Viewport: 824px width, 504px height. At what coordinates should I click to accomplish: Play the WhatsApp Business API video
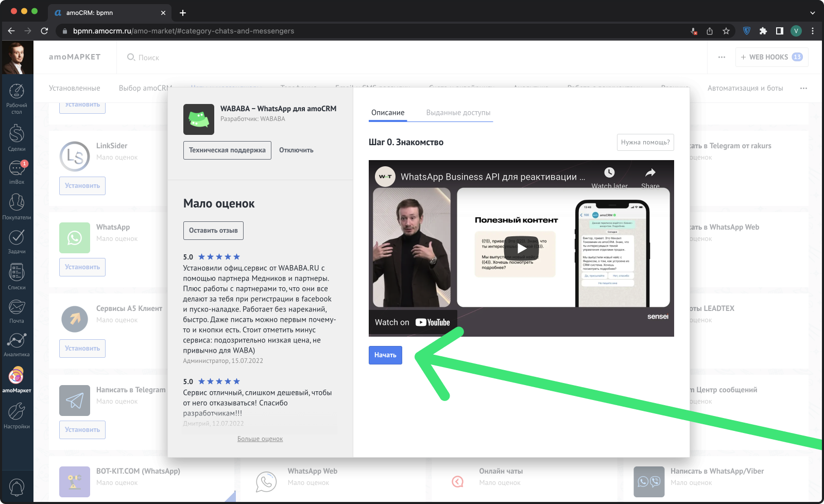click(522, 248)
